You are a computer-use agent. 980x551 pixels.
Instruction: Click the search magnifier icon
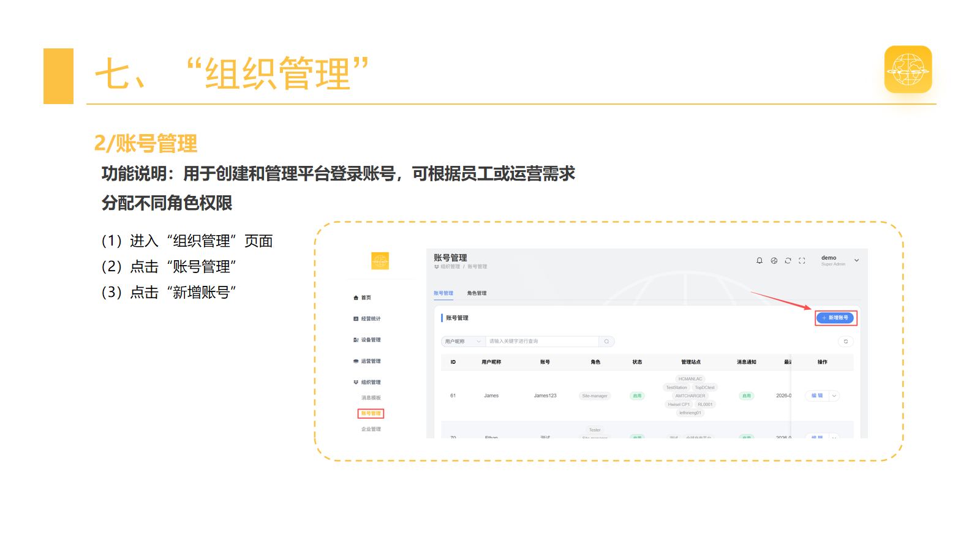(x=607, y=342)
